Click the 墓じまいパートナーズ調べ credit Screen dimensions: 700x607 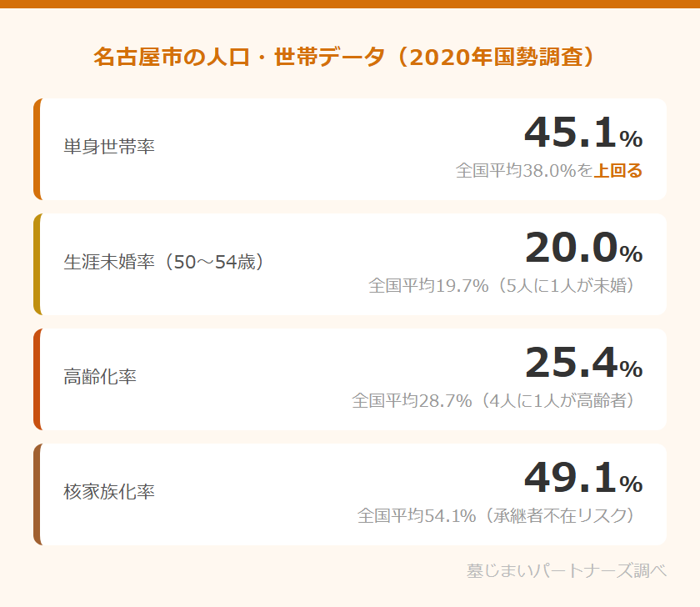coord(567,571)
